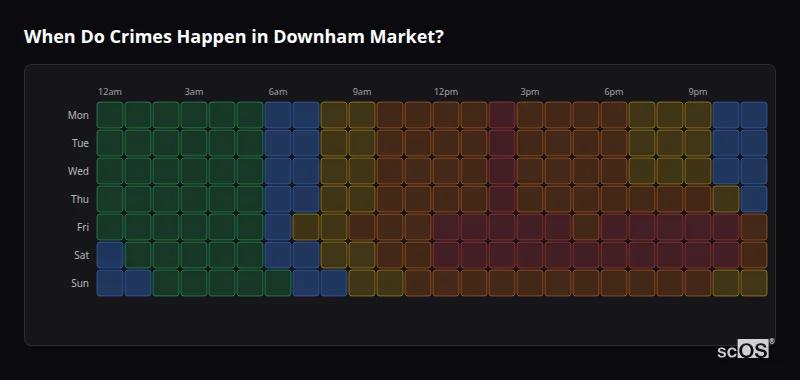This screenshot has width=800, height=380.
Task: Click the 12pm column label
Action: [x=446, y=92]
